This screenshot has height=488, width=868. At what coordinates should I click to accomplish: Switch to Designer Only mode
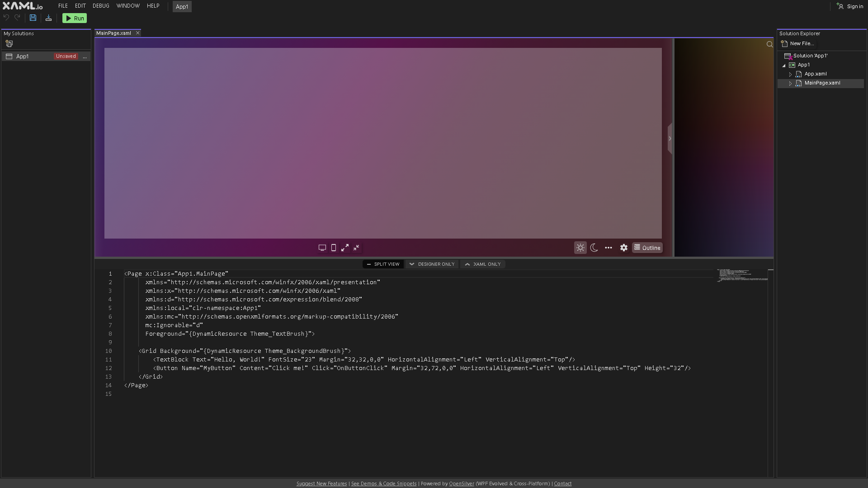432,264
